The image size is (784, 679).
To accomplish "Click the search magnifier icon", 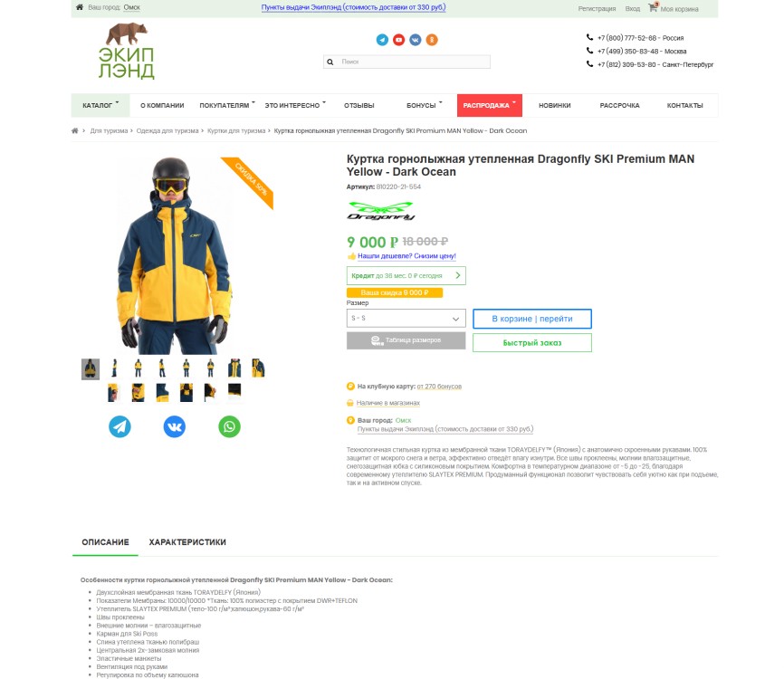I will (330, 62).
